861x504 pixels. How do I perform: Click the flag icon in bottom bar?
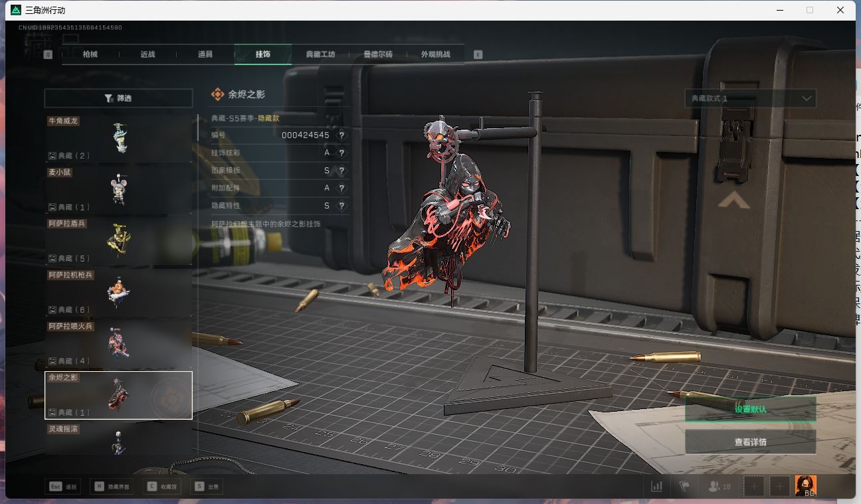[684, 487]
